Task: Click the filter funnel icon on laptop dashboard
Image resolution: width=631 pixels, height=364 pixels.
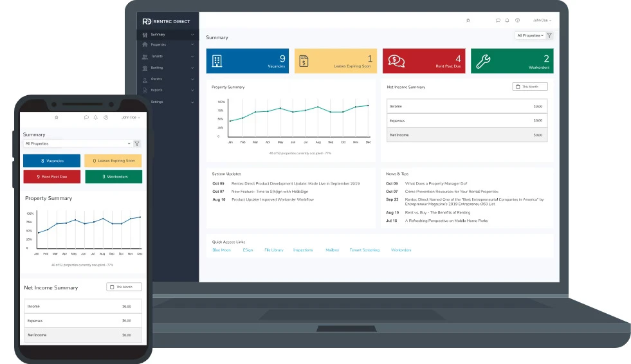Action: [x=549, y=36]
